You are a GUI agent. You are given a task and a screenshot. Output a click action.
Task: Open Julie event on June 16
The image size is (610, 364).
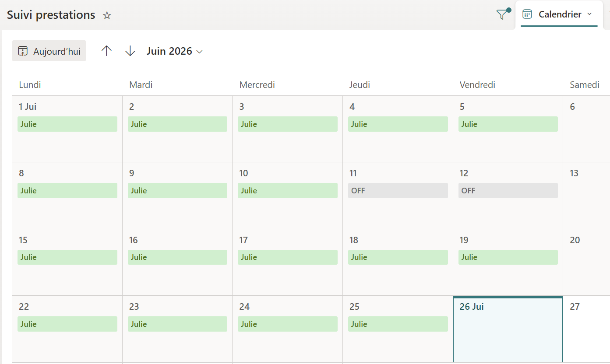177,257
